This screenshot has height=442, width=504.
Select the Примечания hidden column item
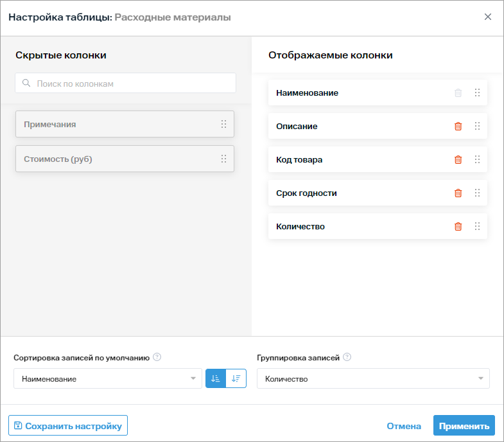(116, 124)
